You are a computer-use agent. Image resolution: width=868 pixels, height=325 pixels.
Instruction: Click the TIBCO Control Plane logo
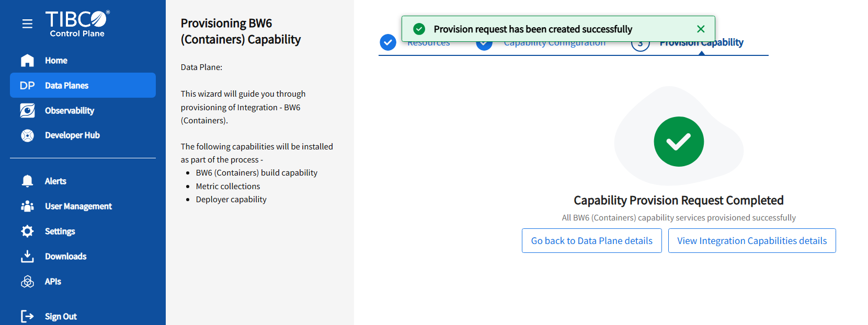pos(77,24)
